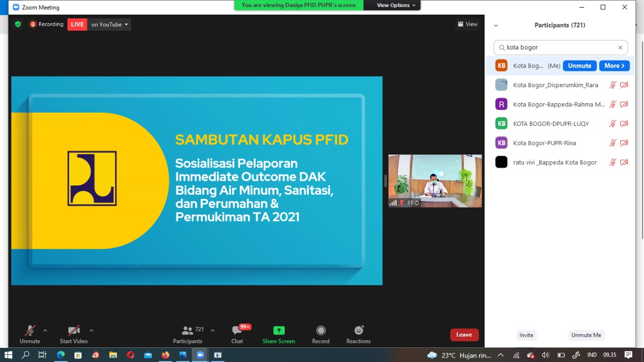644x362 pixels.
Task: Click the Windows Start button
Action: [x=8, y=355]
